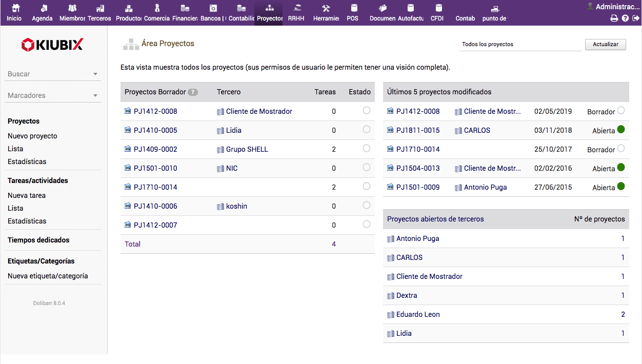The height and width of the screenshot is (364, 642).
Task: Select Nuevo proyecto in sidebar
Action: (x=32, y=136)
